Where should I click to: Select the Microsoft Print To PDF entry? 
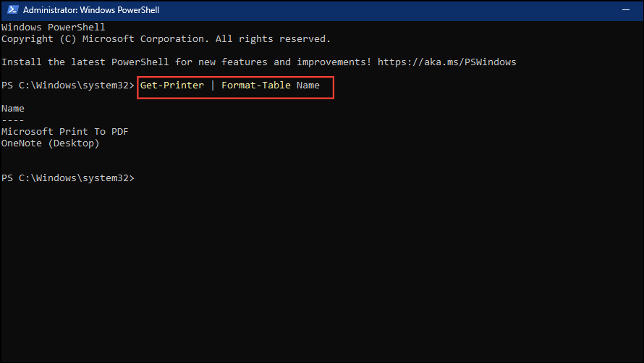click(65, 132)
